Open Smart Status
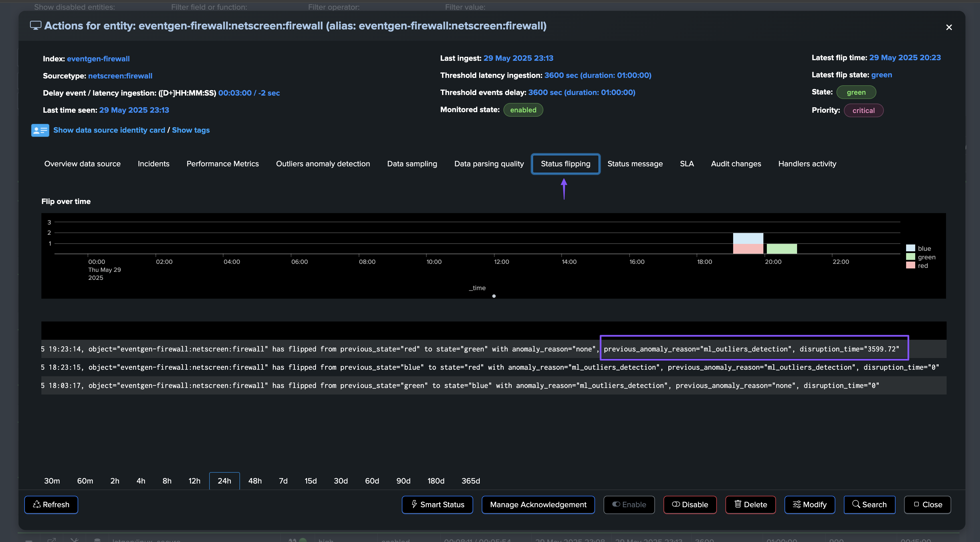Screen dimensions: 980x542 coord(437,504)
